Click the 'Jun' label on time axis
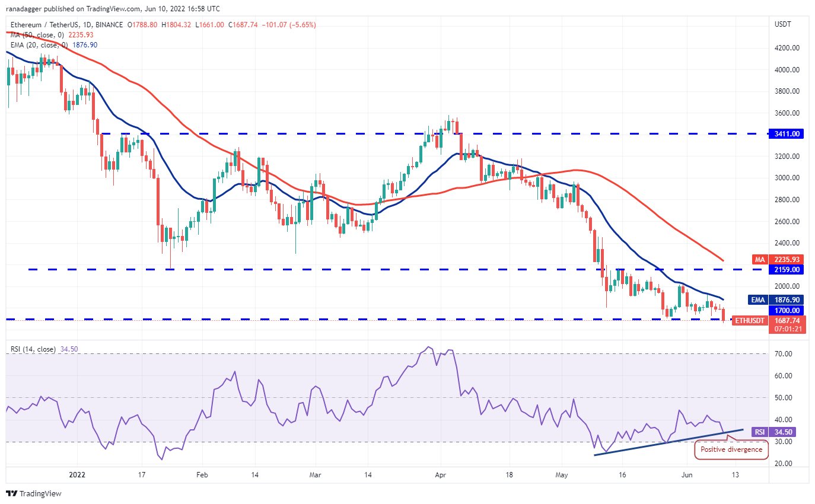This screenshot has width=815, height=504. click(x=687, y=475)
